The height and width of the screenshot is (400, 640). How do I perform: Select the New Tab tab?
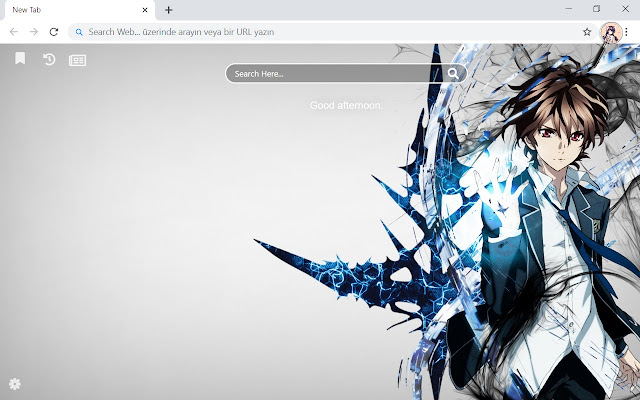click(x=80, y=10)
